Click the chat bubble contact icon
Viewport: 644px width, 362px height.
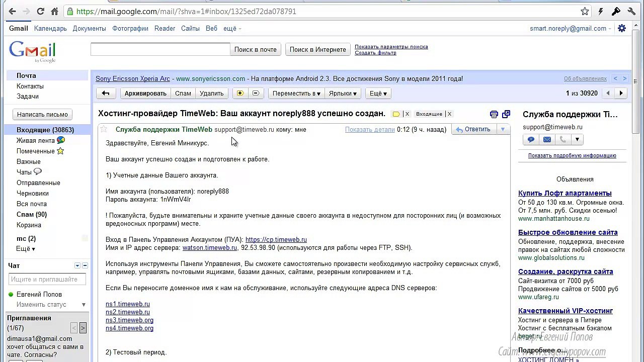pos(531,140)
